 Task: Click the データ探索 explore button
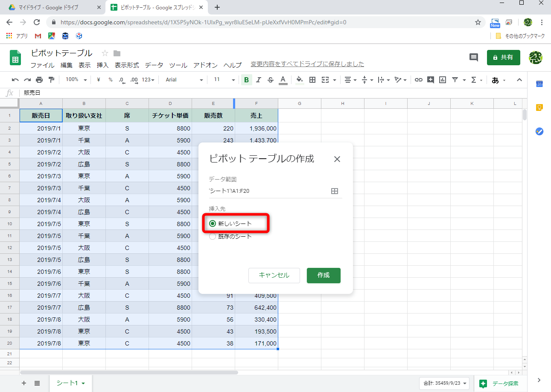499,383
